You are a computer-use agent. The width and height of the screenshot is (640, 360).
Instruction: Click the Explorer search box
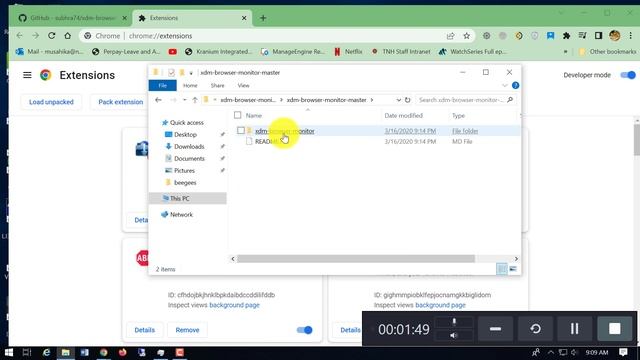(x=465, y=100)
